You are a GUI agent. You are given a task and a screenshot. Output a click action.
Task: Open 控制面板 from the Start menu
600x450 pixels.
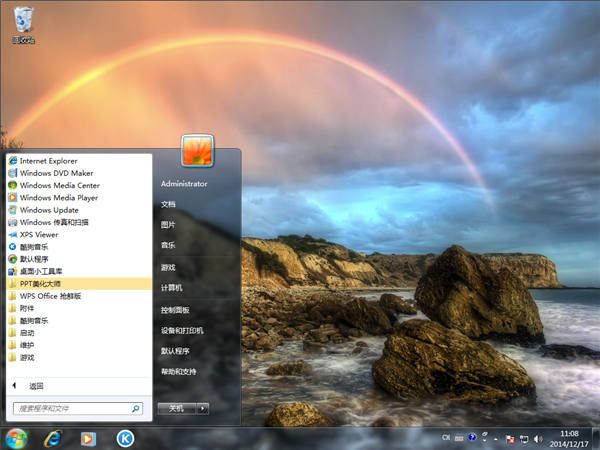click(176, 309)
